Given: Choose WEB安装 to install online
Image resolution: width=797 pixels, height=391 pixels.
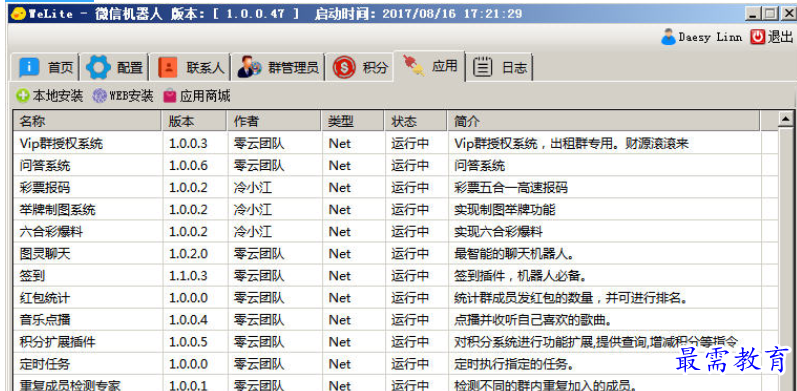Looking at the screenshot, I should [x=123, y=96].
